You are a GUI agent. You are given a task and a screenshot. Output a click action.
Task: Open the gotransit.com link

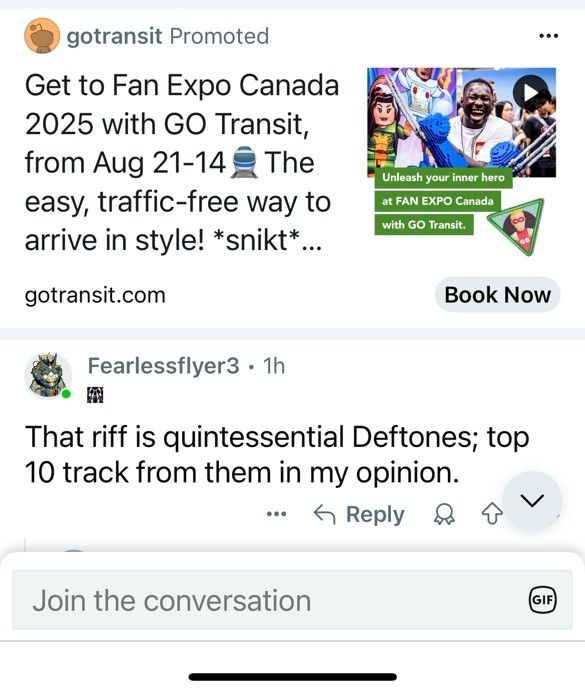click(95, 295)
